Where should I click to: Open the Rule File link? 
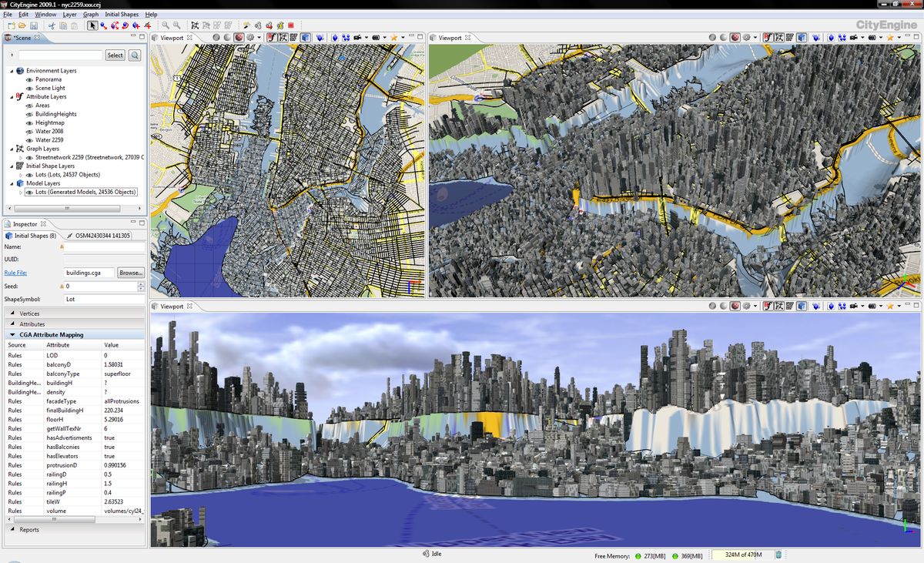16,273
